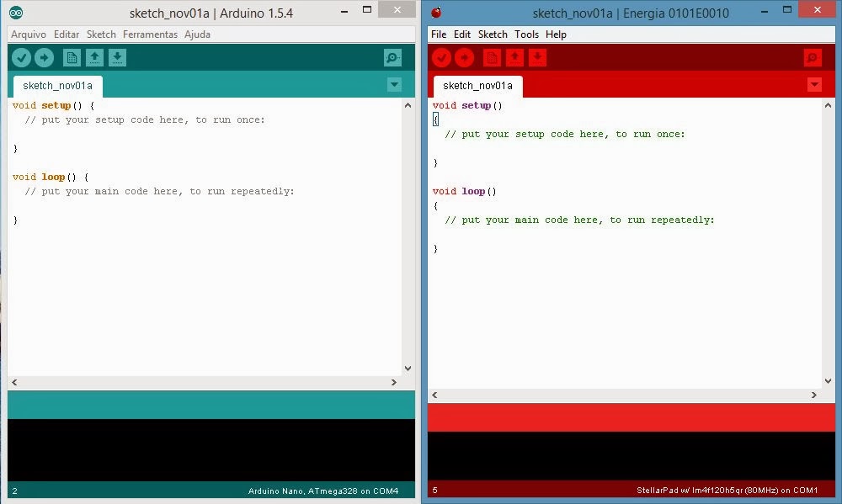Click 'void setup()' line in Energia editor
The image size is (842, 504).
(x=467, y=106)
